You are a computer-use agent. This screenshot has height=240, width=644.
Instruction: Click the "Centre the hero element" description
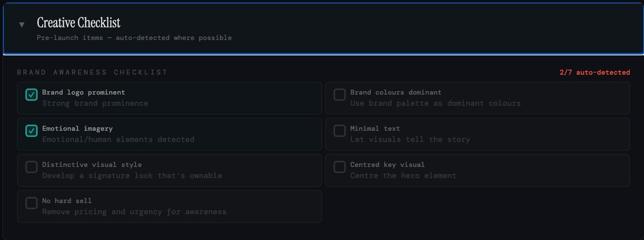click(x=403, y=176)
